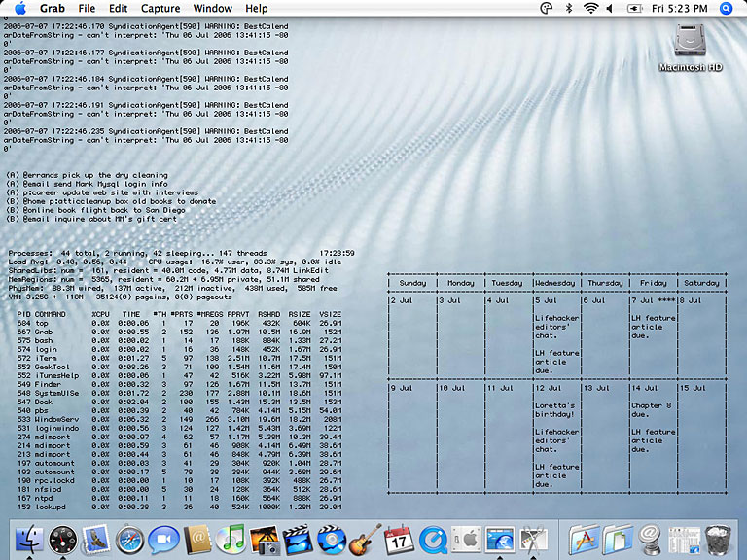Open the Bluetooth status menu
Viewport: 747px width, 560px height.
click(569, 8)
